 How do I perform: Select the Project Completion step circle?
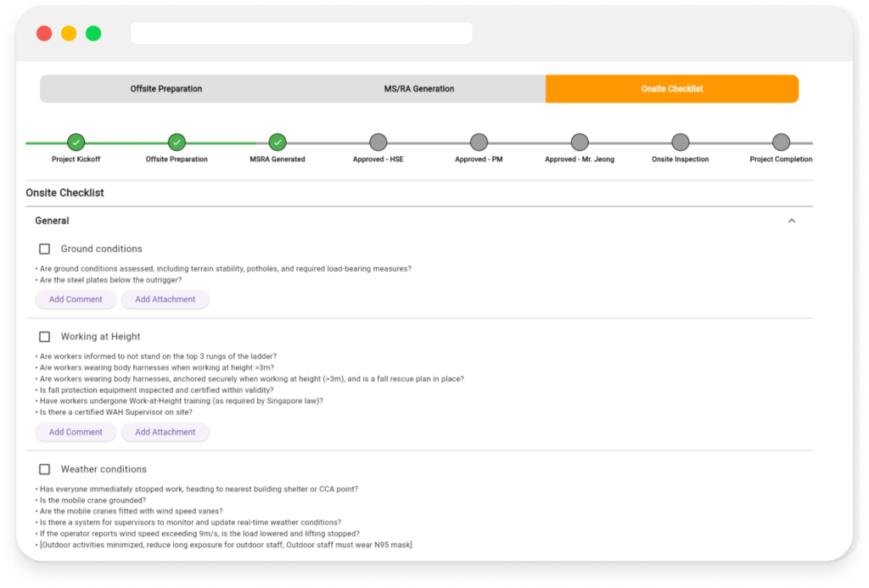(781, 143)
